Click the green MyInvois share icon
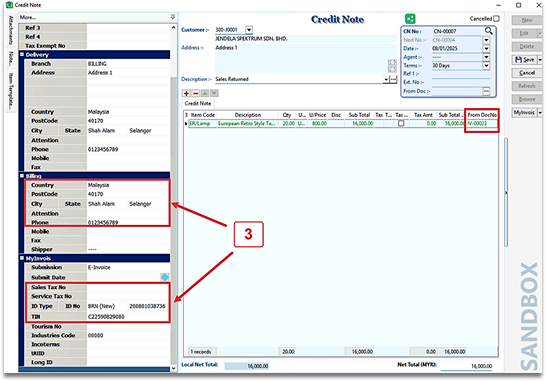Viewport: 546px width, 381px height. pyautogui.click(x=410, y=19)
